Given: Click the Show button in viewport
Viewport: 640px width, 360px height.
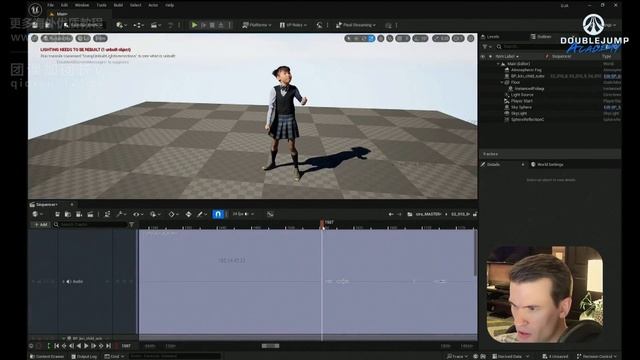Looking at the screenshot, I should [x=100, y=38].
